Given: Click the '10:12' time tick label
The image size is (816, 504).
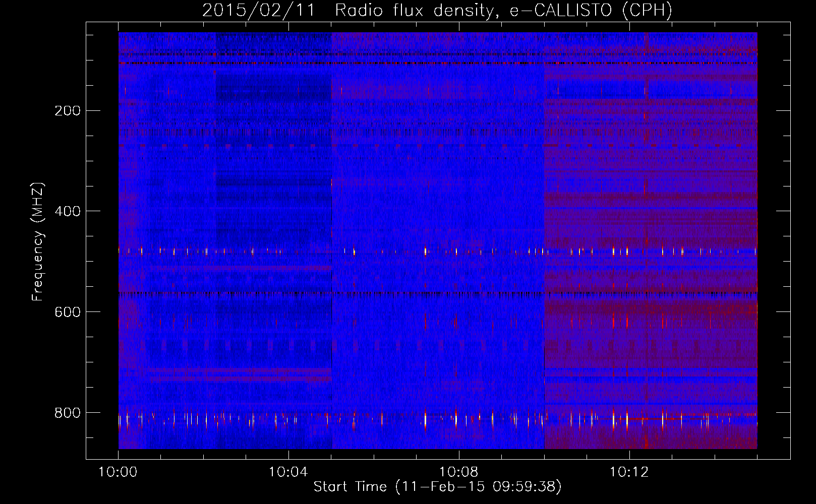Looking at the screenshot, I should 629,472.
